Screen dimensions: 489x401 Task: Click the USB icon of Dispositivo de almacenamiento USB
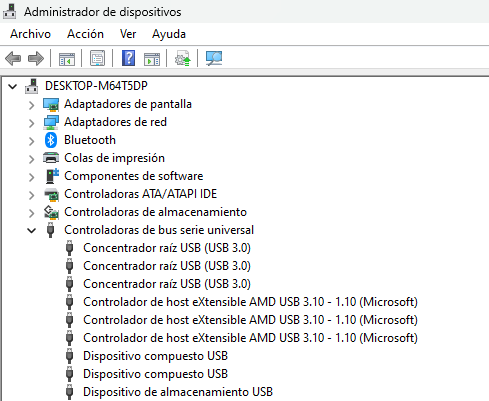[x=69, y=392]
